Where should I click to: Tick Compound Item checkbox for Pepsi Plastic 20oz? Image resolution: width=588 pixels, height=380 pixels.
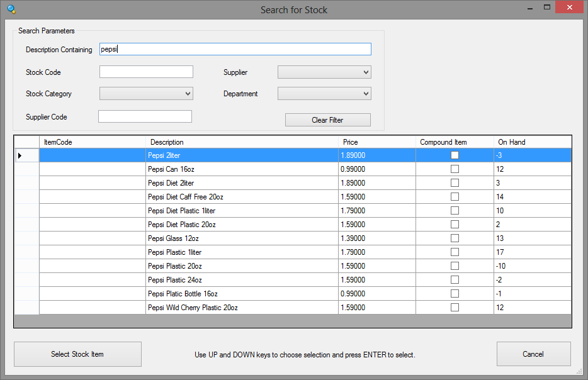[455, 266]
